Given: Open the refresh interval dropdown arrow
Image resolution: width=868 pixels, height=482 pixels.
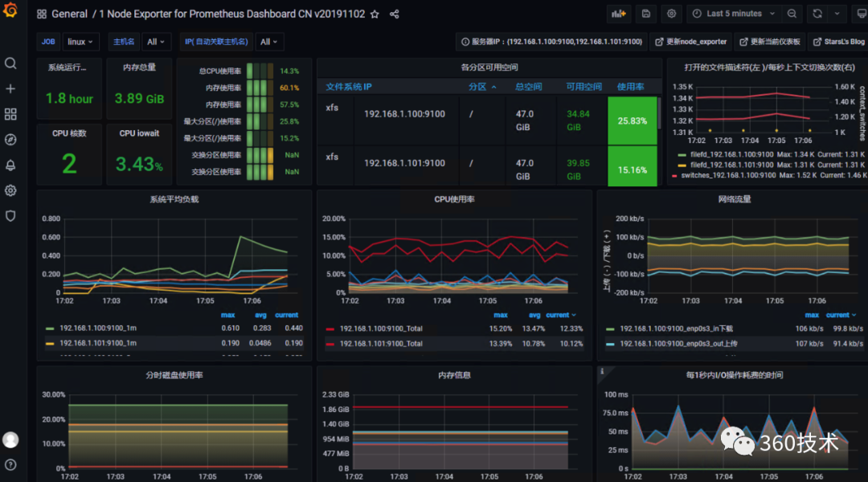Looking at the screenshot, I should (837, 14).
